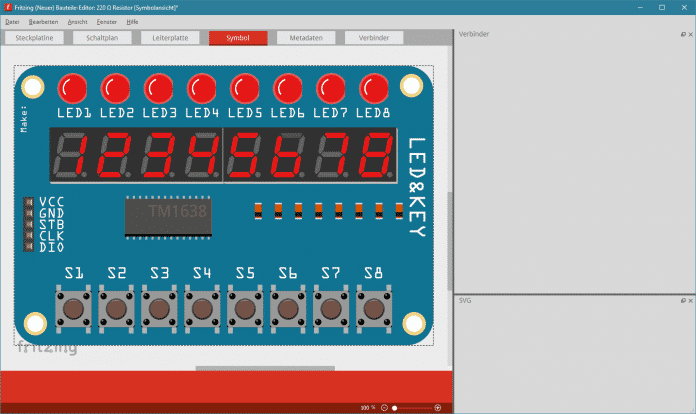Click the Fritzing app icon in title bar
The width and height of the screenshot is (696, 414).
[8, 7]
